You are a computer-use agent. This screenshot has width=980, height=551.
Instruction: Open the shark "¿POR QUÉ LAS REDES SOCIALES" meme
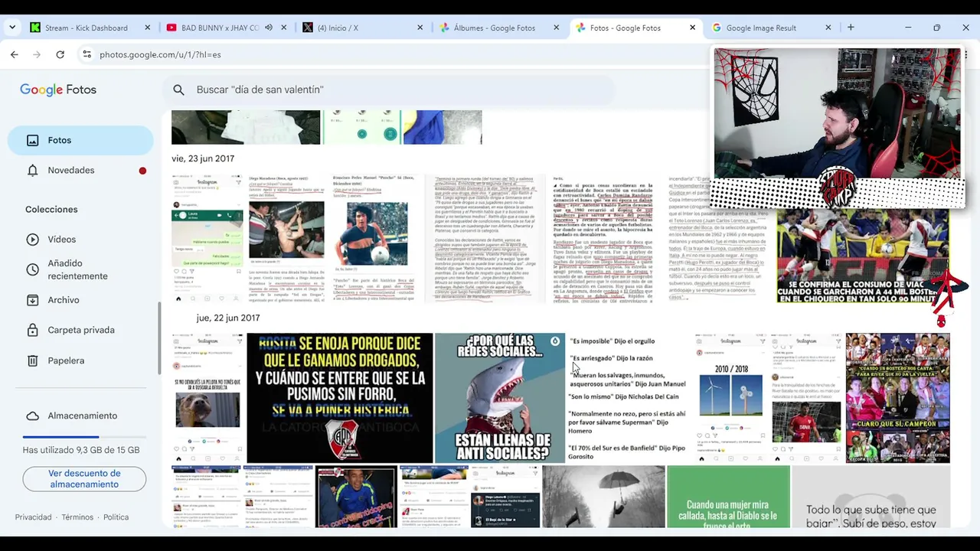500,398
